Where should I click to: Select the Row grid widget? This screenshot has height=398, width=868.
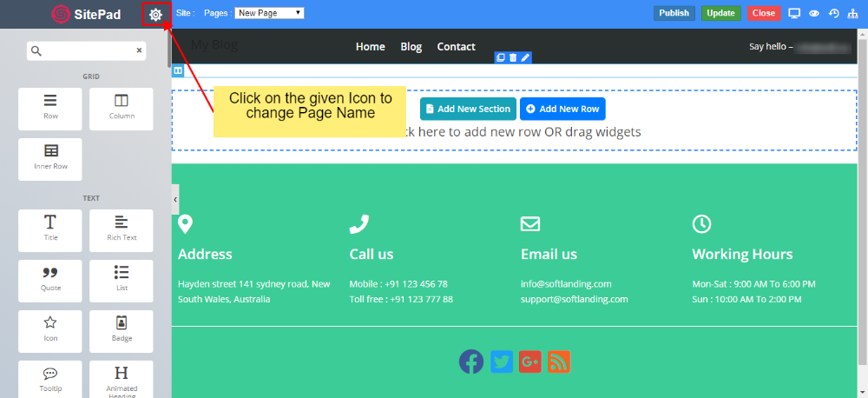pos(50,108)
